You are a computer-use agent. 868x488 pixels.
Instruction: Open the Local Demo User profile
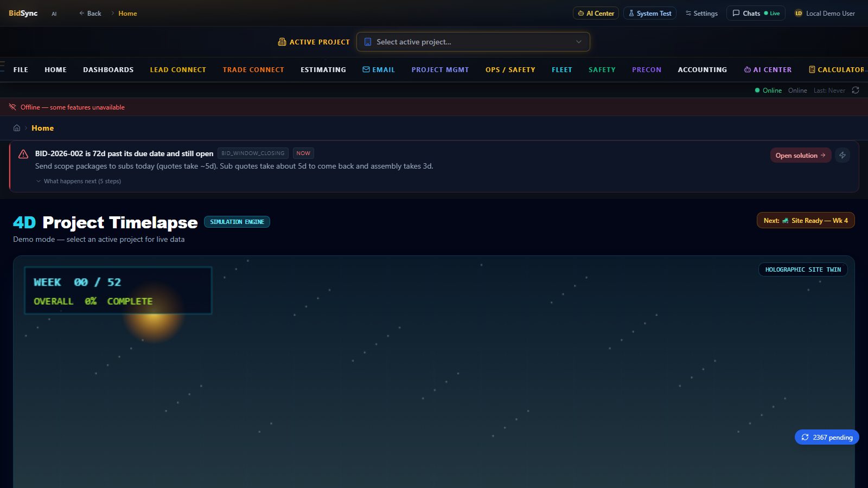pyautogui.click(x=825, y=13)
